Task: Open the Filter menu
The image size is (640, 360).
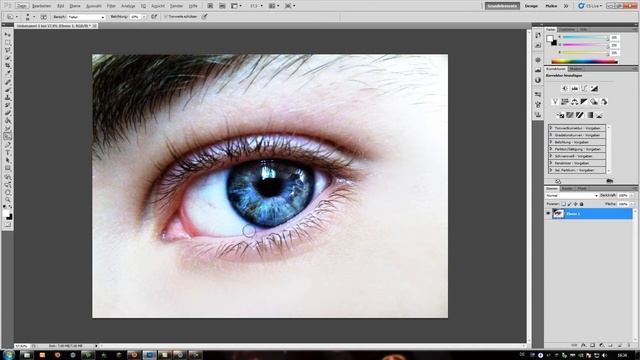Action: tap(111, 6)
